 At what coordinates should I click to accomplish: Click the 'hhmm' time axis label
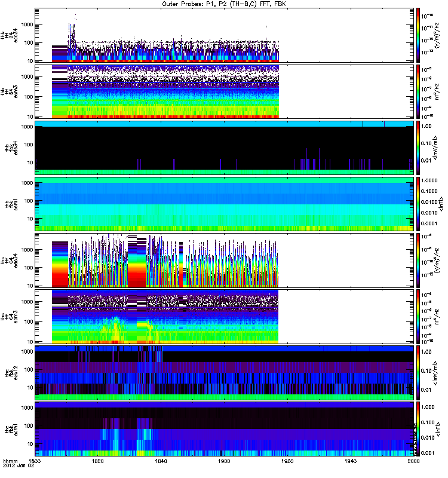tap(10, 461)
